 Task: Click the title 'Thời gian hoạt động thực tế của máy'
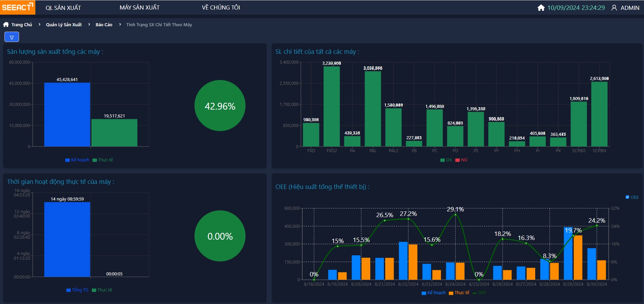(x=61, y=182)
